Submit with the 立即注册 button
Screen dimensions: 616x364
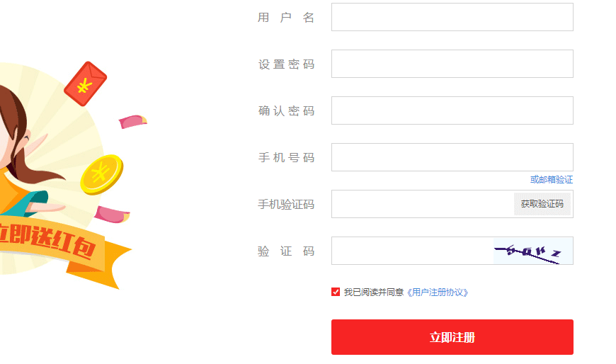(452, 337)
